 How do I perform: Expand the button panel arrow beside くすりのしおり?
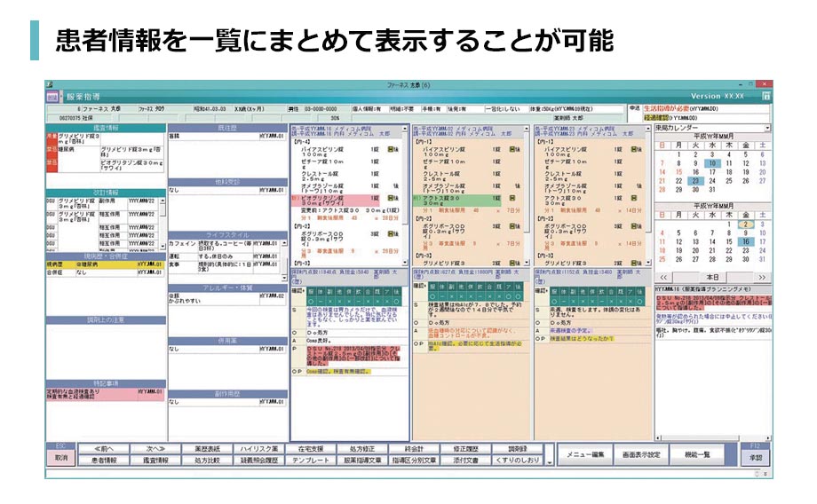[x=550, y=461]
